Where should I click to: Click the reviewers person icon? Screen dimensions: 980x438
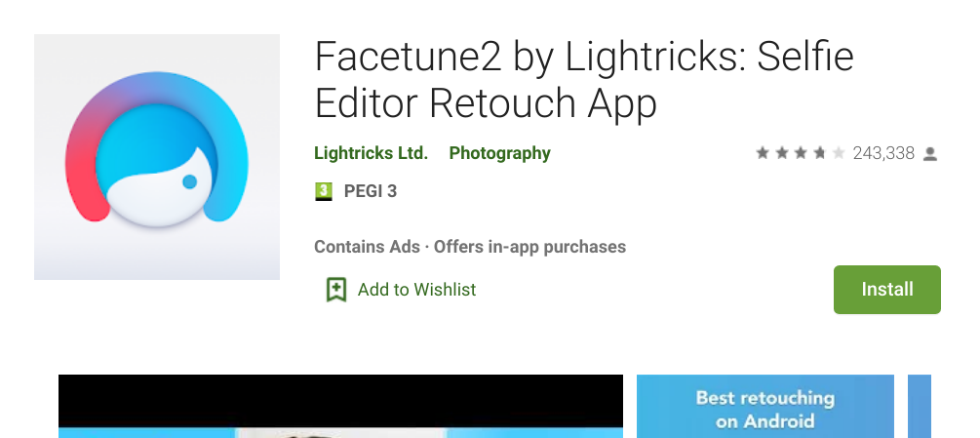click(x=930, y=154)
